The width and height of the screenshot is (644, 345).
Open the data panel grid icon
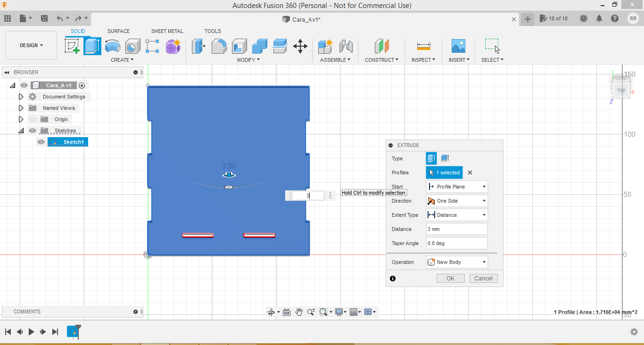pos(7,18)
